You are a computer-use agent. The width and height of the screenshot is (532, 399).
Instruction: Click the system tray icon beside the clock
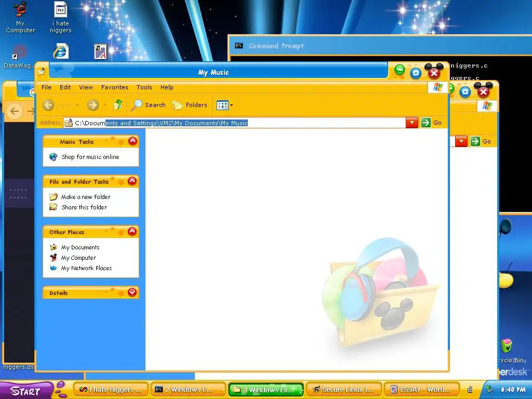(x=489, y=389)
